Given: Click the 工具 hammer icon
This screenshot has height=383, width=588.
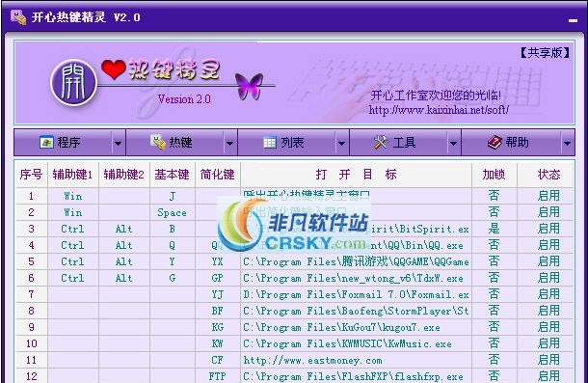Looking at the screenshot, I should tap(381, 143).
